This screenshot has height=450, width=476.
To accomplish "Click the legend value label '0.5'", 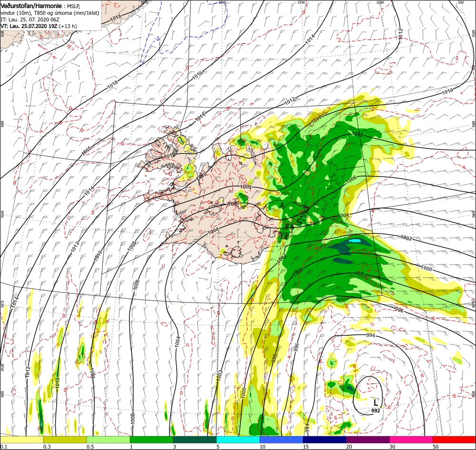I will 90,446.
